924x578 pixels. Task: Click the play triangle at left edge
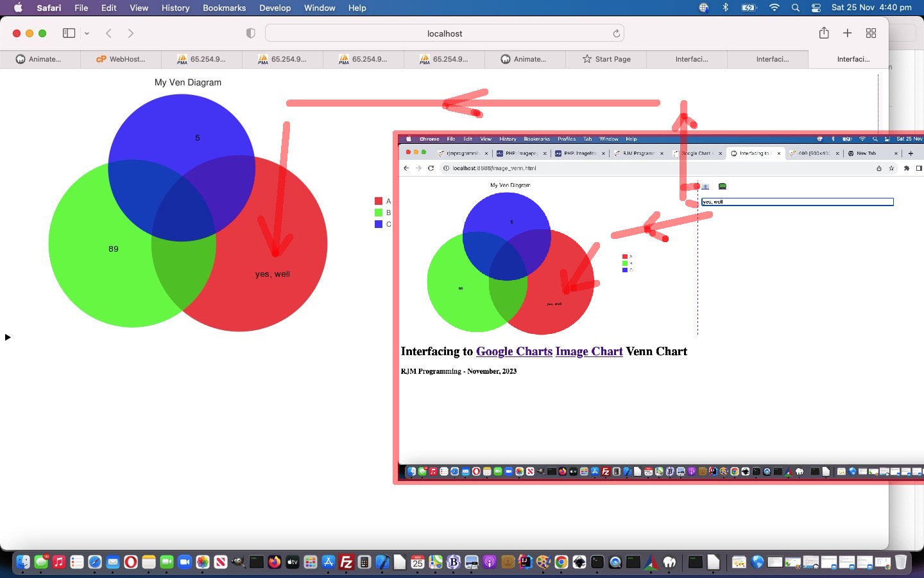coord(8,337)
